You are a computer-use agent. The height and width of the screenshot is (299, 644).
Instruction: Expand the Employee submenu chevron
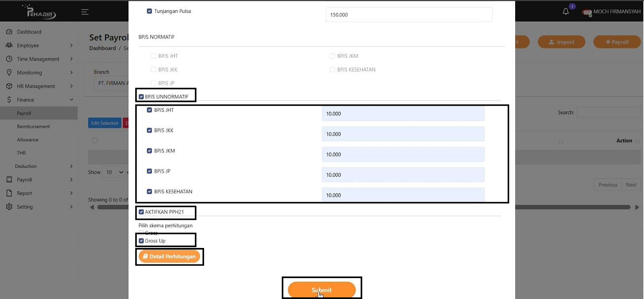pos(71,45)
